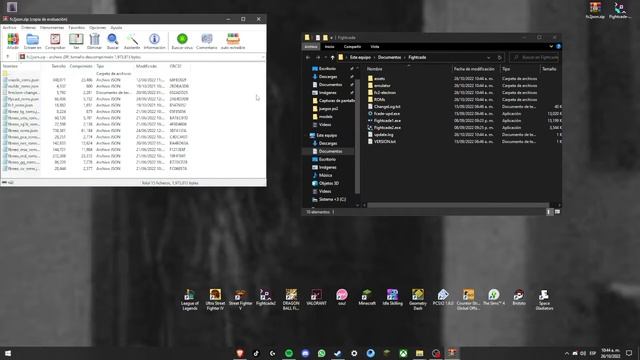This screenshot has height=360, width=640.
Task: Open the Favoritos menu in WinRAR
Action: point(76,27)
